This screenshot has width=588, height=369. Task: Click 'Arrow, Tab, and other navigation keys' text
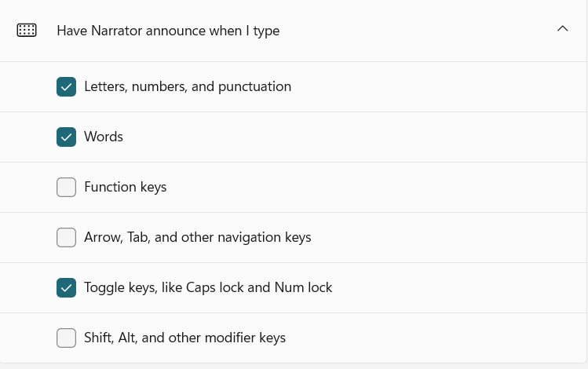click(x=197, y=237)
